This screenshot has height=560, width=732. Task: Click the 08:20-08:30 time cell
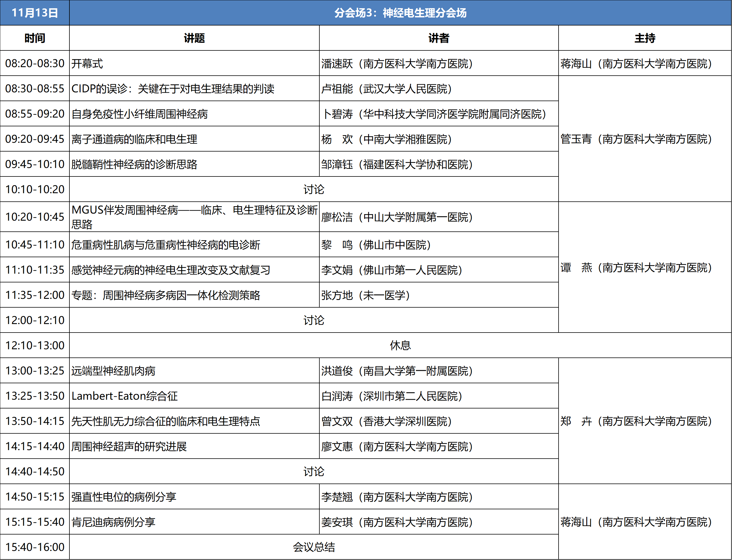(35, 63)
